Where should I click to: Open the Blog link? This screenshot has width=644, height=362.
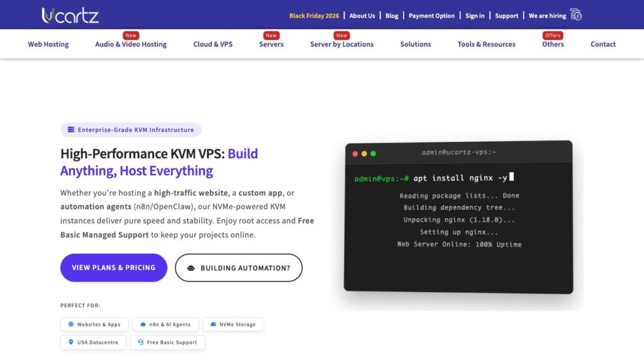point(392,16)
